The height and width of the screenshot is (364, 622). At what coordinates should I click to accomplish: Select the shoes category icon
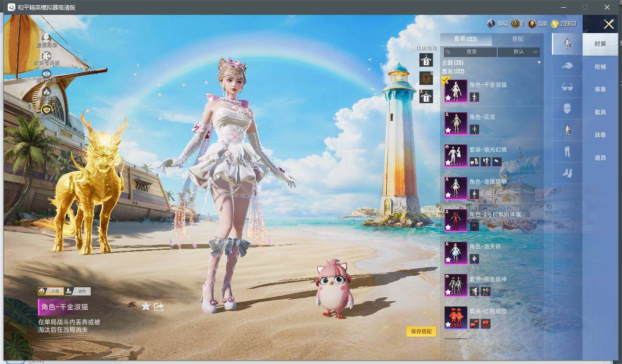click(567, 173)
